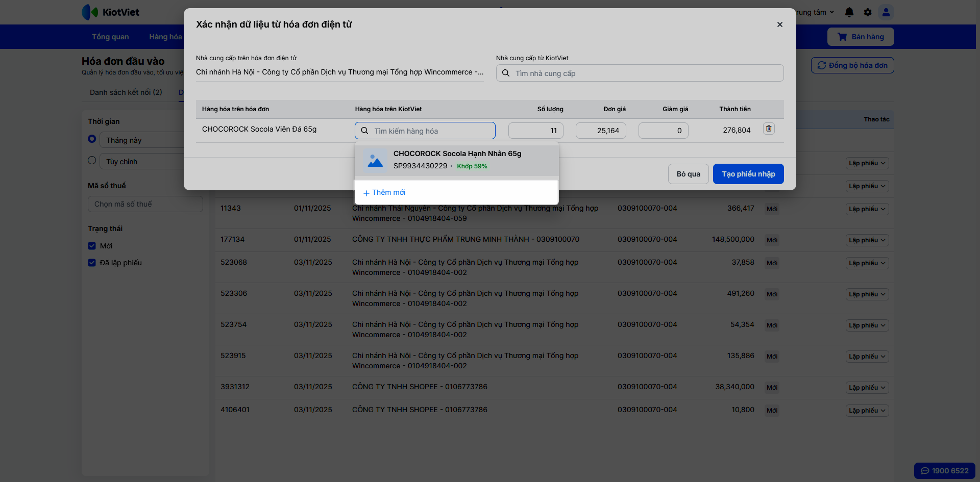Edit the Đơn giá unit price field
The height and width of the screenshot is (482, 980).
coord(601,131)
